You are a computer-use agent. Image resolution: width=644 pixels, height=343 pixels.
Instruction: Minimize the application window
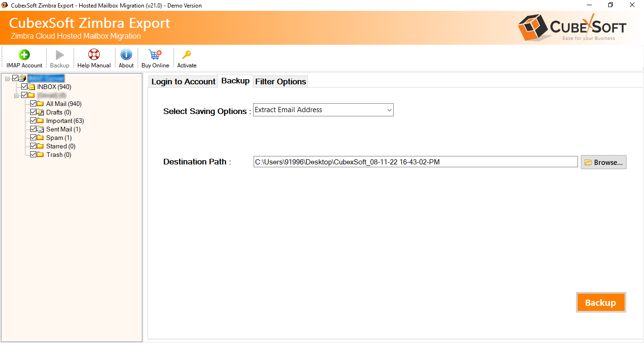(589, 5)
